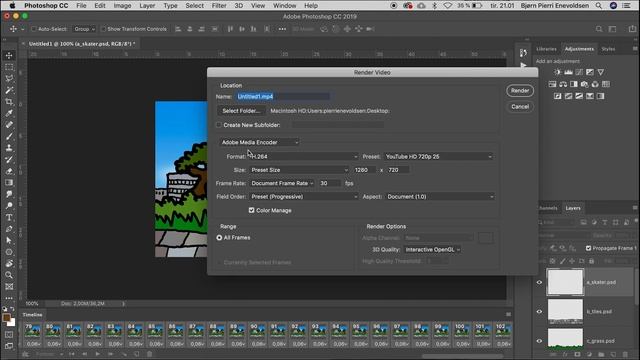640x360 pixels.
Task: Open the Document Frame Rate dropdown
Action: (x=282, y=183)
